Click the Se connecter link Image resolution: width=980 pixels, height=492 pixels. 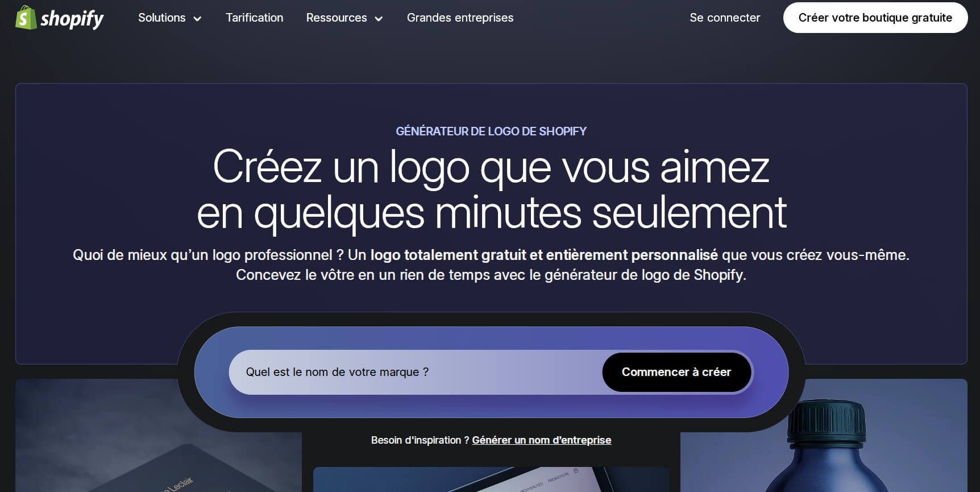725,18
